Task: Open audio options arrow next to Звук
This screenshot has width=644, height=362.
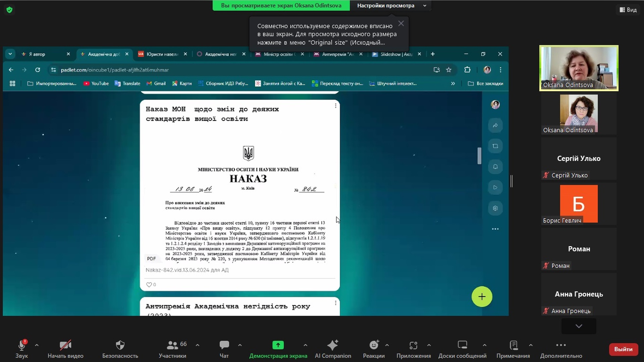Action: (37, 345)
